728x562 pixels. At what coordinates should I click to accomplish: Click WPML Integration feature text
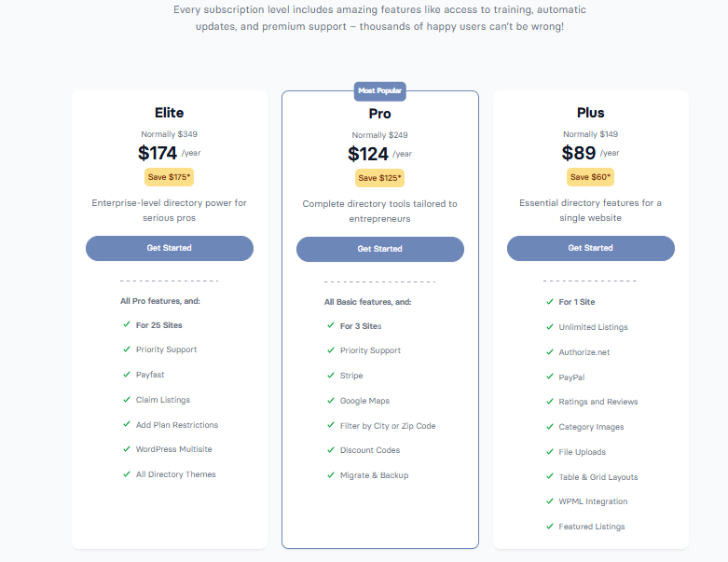(x=593, y=501)
